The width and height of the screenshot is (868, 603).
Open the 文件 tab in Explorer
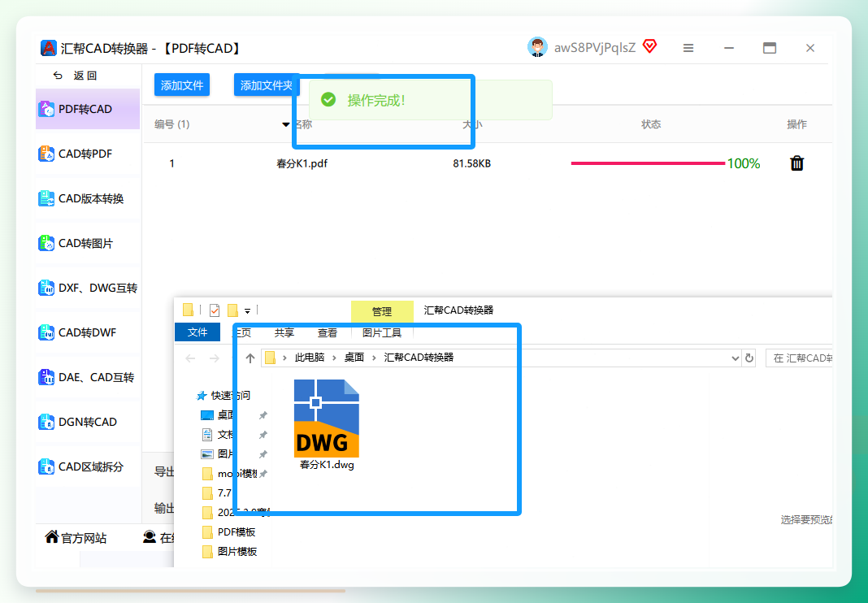(197, 332)
